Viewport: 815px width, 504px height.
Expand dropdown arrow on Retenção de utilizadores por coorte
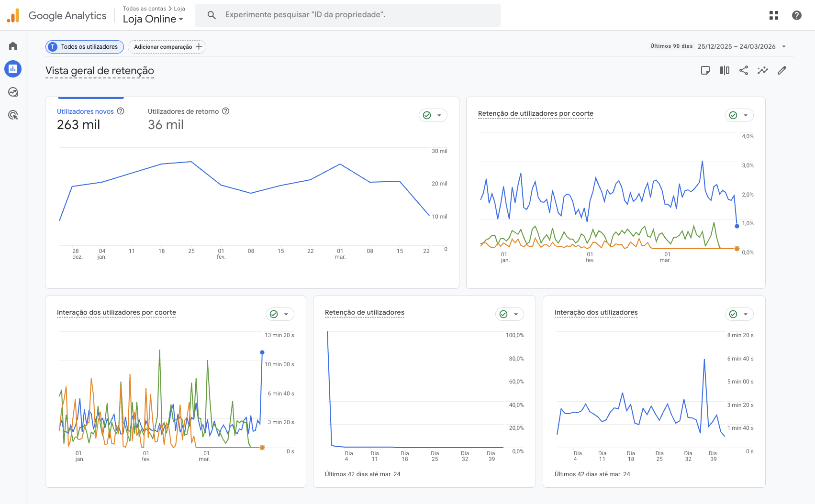(x=746, y=115)
